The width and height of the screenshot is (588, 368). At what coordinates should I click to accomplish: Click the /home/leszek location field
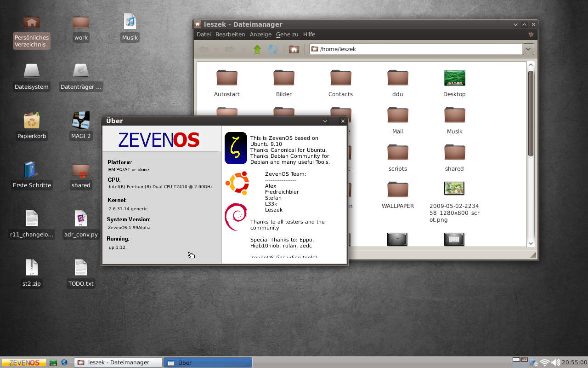pyautogui.click(x=416, y=49)
